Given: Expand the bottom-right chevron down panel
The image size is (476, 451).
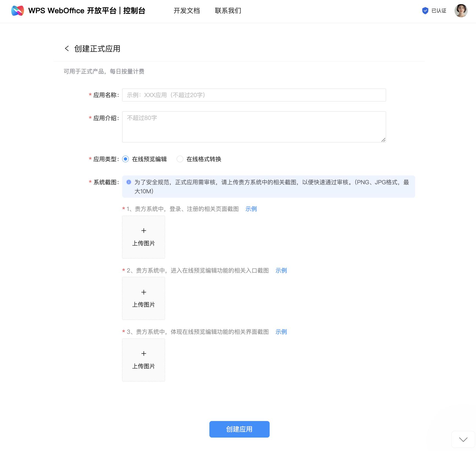Looking at the screenshot, I should pos(463,439).
